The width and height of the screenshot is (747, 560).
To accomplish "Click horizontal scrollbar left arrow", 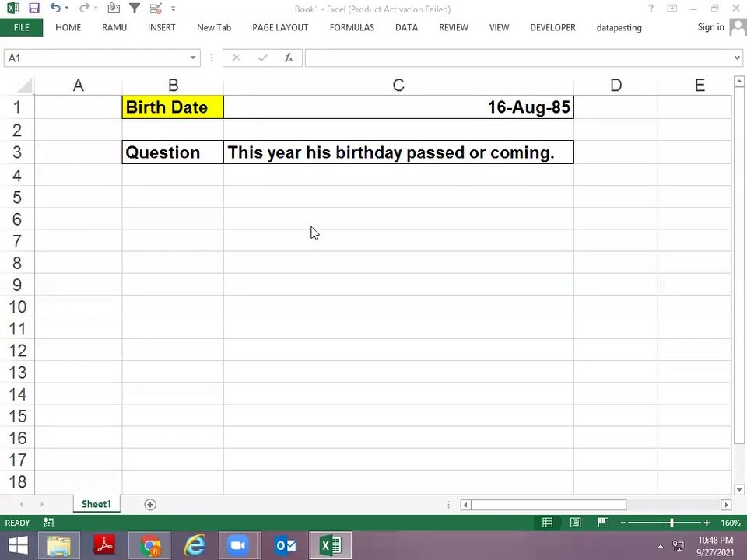I will coord(466,504).
